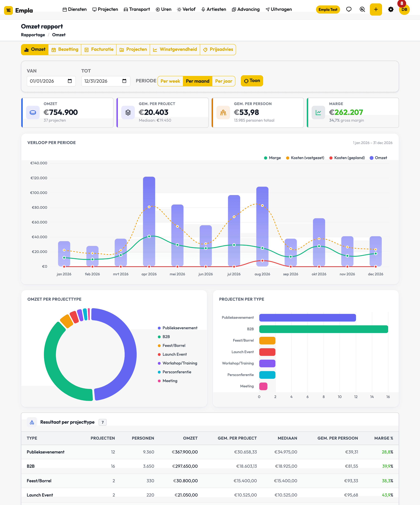This screenshot has height=505, width=420.
Task: Click the VAN date input field
Action: pyautogui.click(x=51, y=81)
